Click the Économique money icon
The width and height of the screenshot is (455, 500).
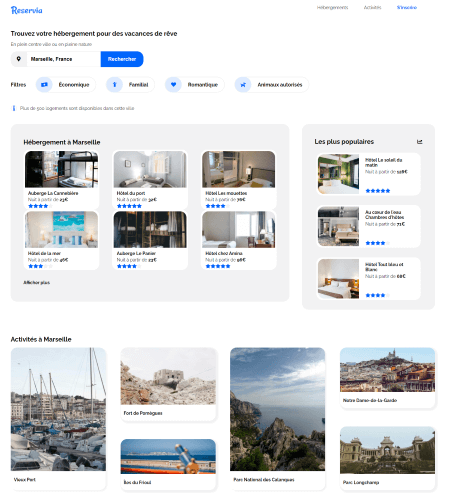(x=44, y=85)
